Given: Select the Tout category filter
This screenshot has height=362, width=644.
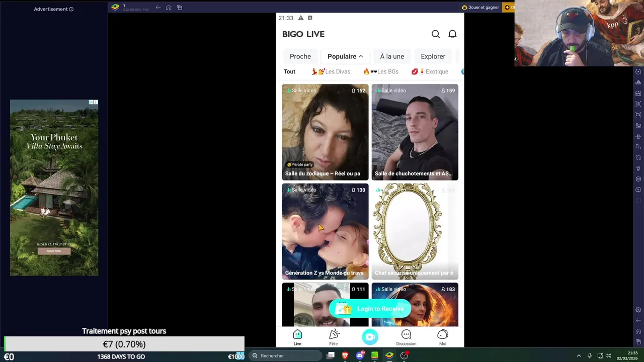Looking at the screenshot, I should (289, 71).
